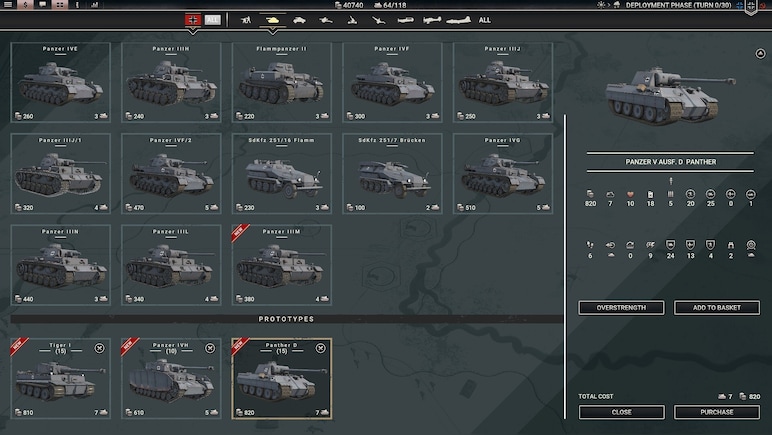Image resolution: width=772 pixels, height=435 pixels.
Task: Show artillery class units
Action: [352, 20]
